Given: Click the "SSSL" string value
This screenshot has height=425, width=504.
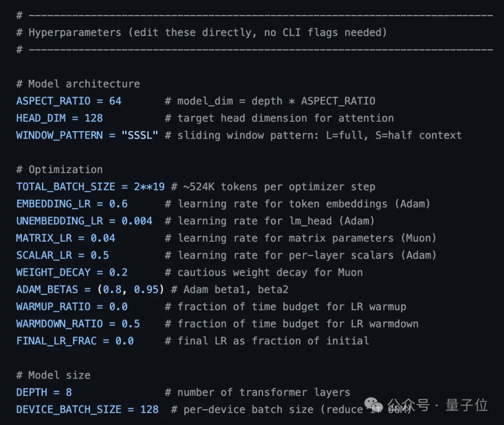Looking at the screenshot, I should click(140, 136).
